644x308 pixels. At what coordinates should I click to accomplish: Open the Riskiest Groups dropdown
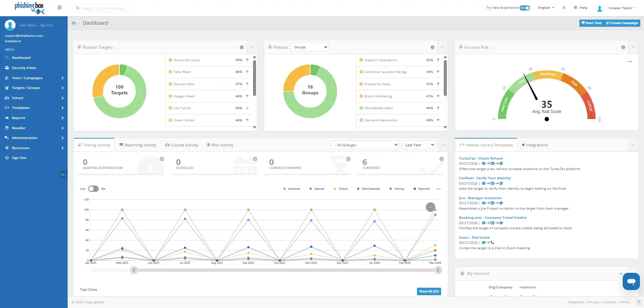(309, 47)
